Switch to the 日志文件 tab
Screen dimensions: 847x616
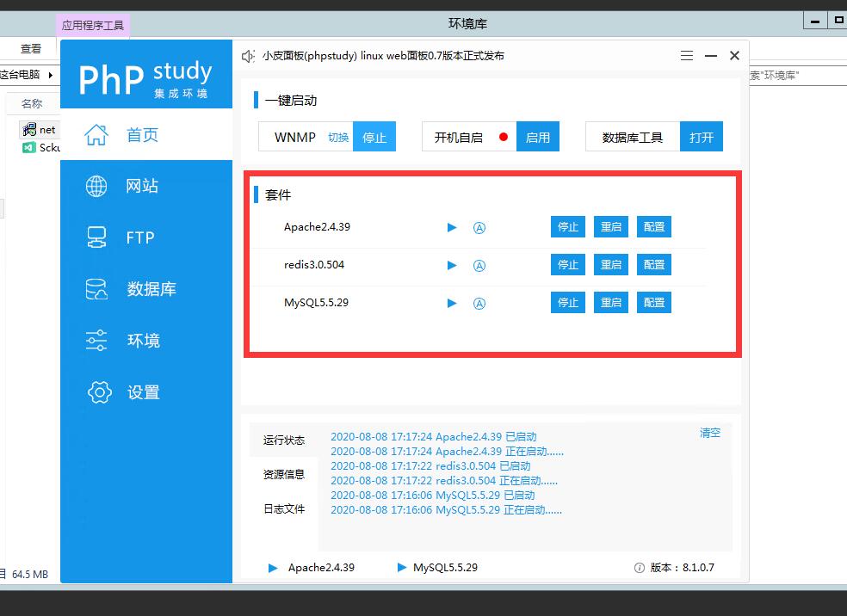click(284, 508)
